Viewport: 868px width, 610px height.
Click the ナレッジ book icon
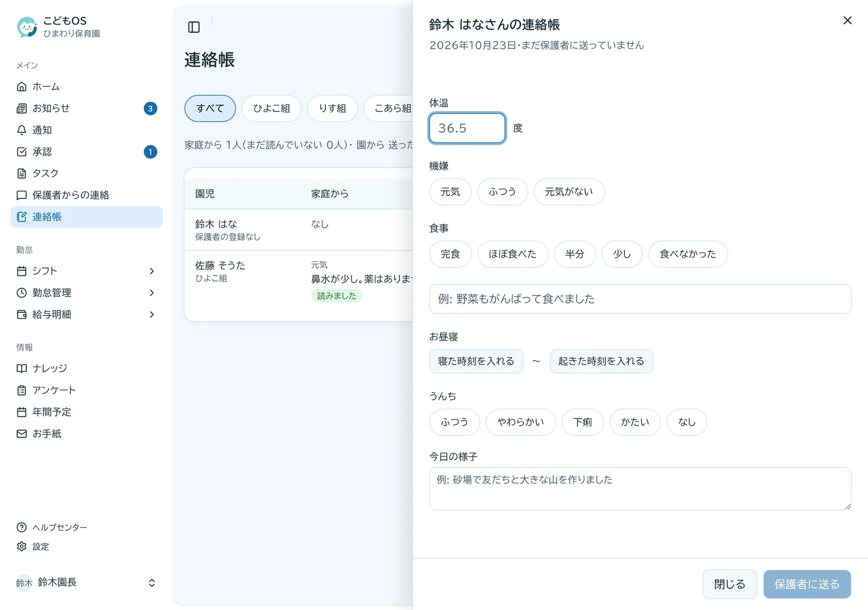pos(22,369)
